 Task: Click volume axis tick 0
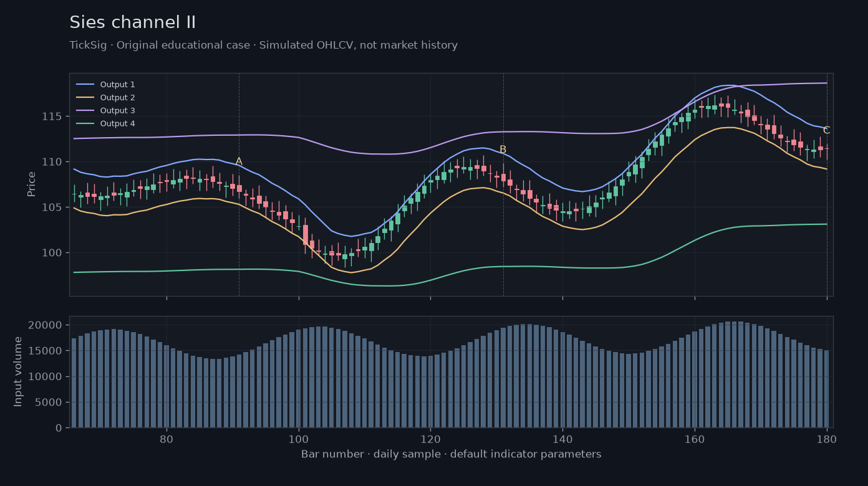coord(59,428)
